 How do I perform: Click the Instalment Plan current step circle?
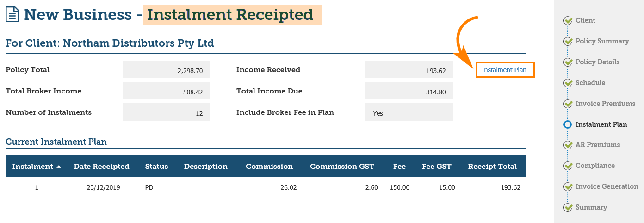568,124
